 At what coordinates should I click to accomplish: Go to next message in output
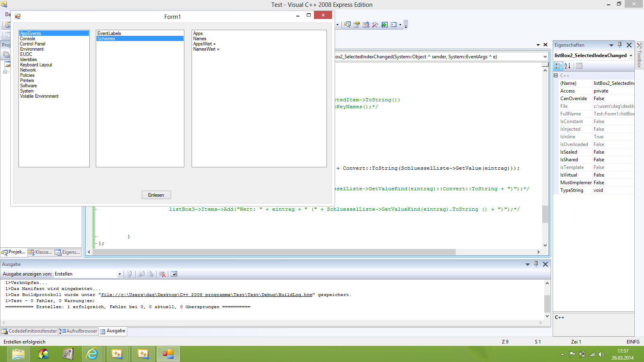pyautogui.click(x=151, y=274)
